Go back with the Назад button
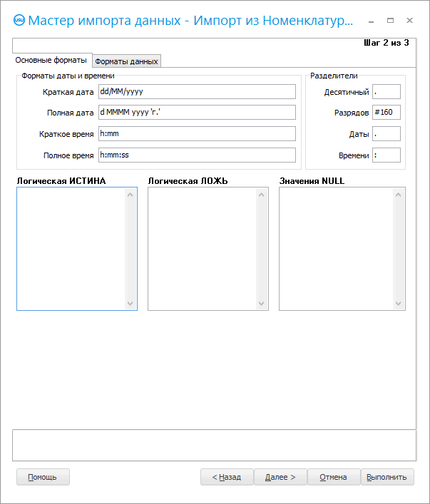The width and height of the screenshot is (430, 504). pos(227,477)
